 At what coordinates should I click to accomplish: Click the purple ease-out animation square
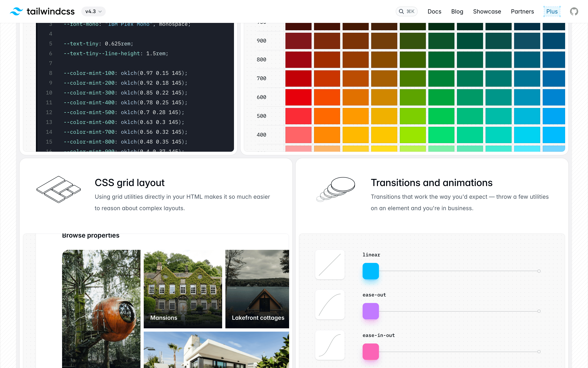coord(371,311)
